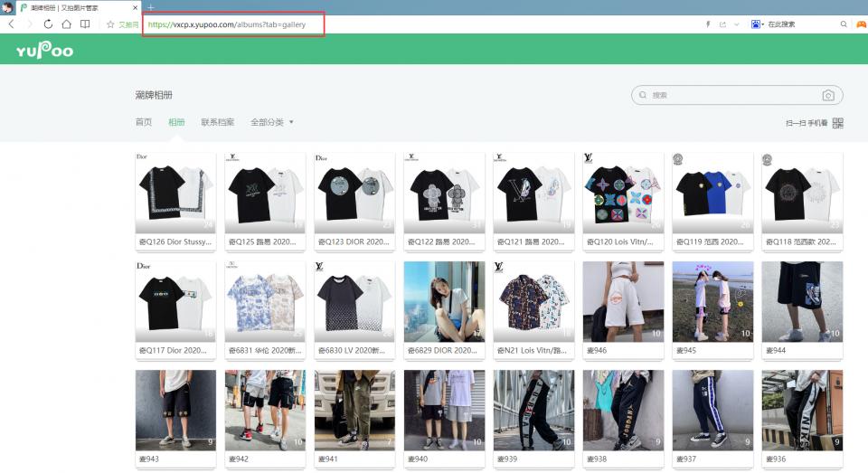Click the Yupoo logo
This screenshot has width=868, height=473.
click(x=44, y=51)
